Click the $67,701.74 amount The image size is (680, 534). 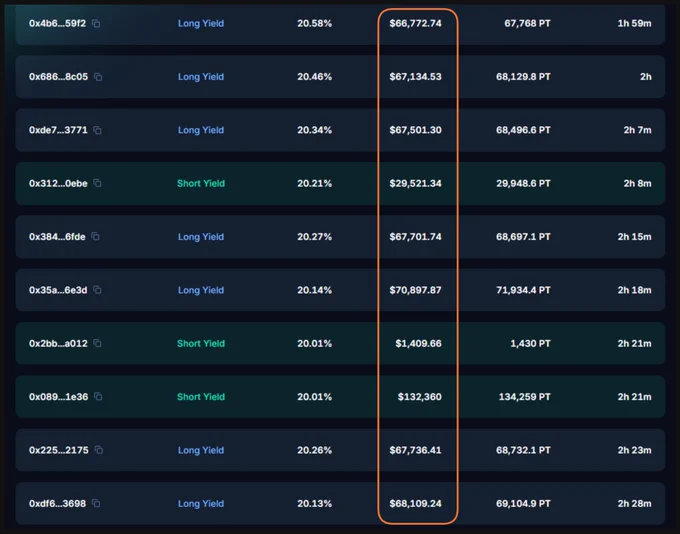(415, 237)
